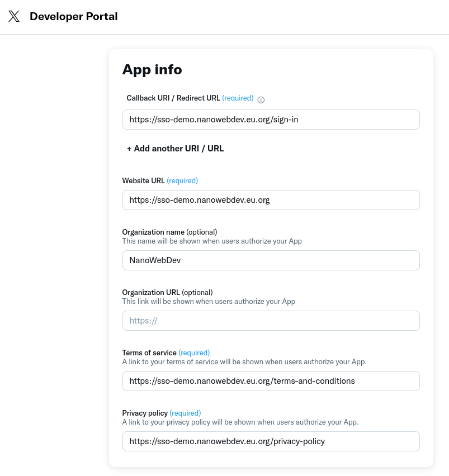Image resolution: width=449 pixels, height=476 pixels.
Task: Click the X logo icon
Action: click(14, 16)
